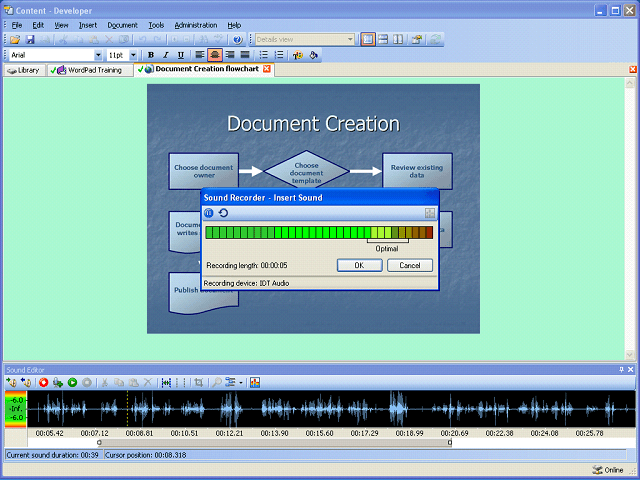Open the Administration menu
The width and height of the screenshot is (640, 480).
coord(195,24)
